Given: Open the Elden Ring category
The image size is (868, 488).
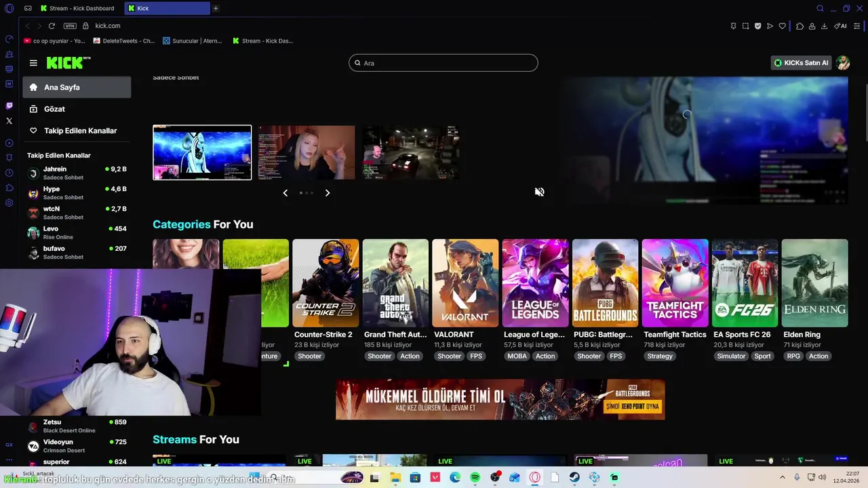Looking at the screenshot, I should pos(814,283).
